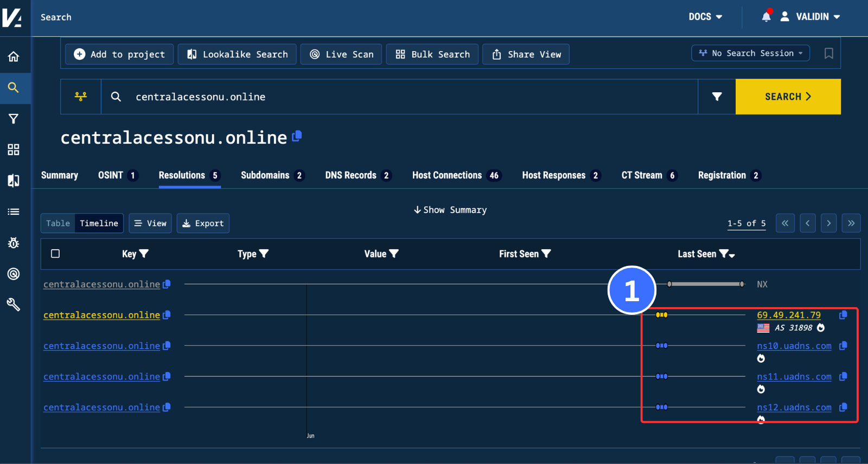Click Add to project
The image size is (868, 464).
click(x=119, y=54)
